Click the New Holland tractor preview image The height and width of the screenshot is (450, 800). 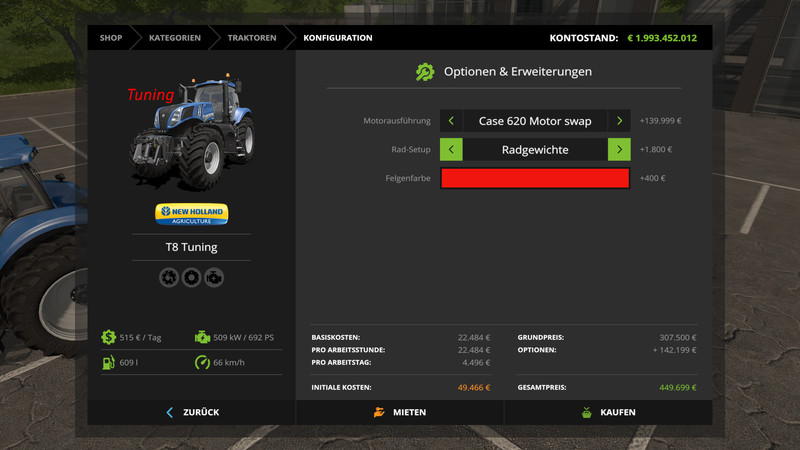(x=192, y=135)
